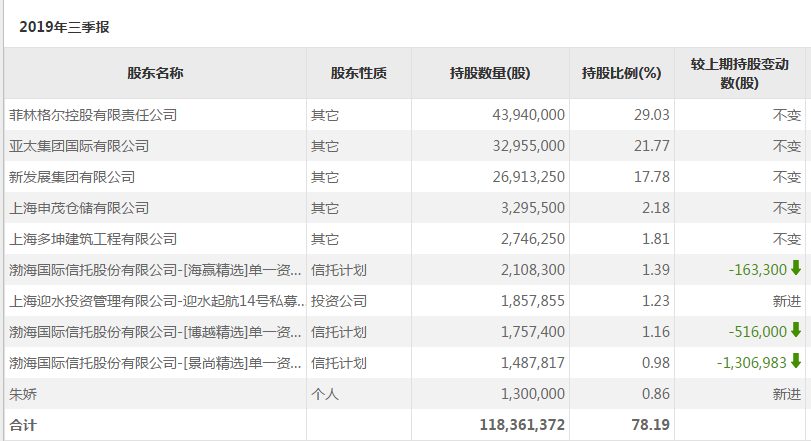
Task: Click the 合计 total row label
Action: tap(23, 425)
